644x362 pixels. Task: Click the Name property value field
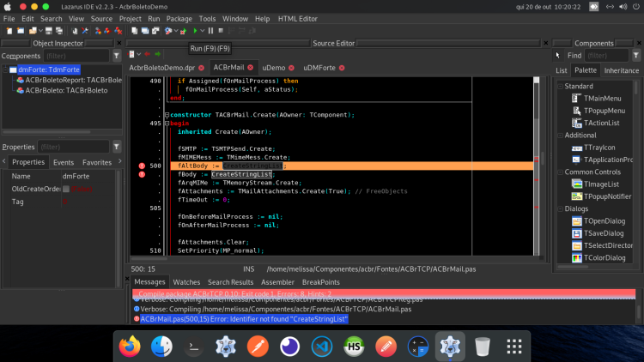click(88, 176)
